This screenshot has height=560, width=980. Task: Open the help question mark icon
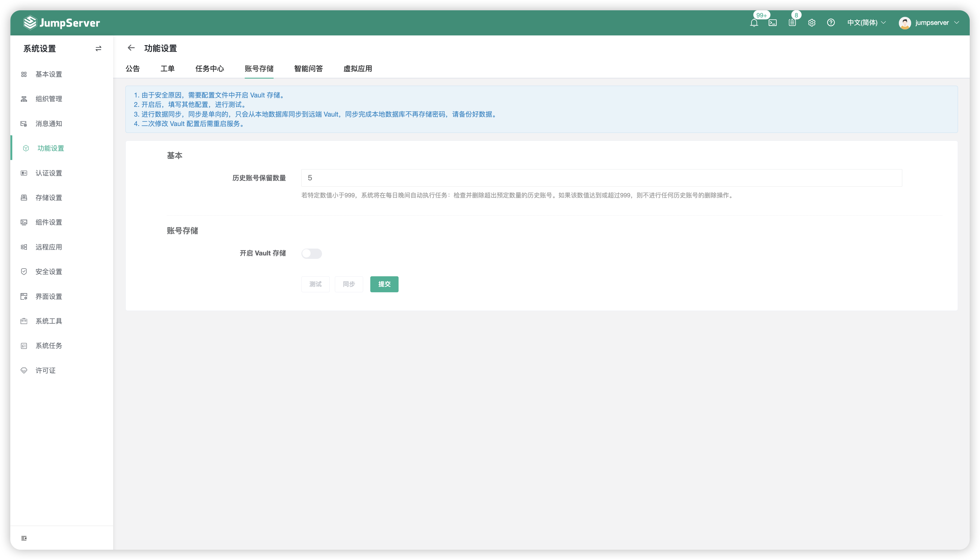831,23
